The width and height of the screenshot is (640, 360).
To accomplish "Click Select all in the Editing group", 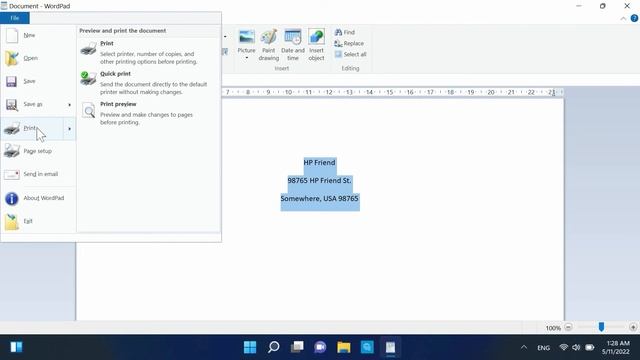I will pos(351,54).
